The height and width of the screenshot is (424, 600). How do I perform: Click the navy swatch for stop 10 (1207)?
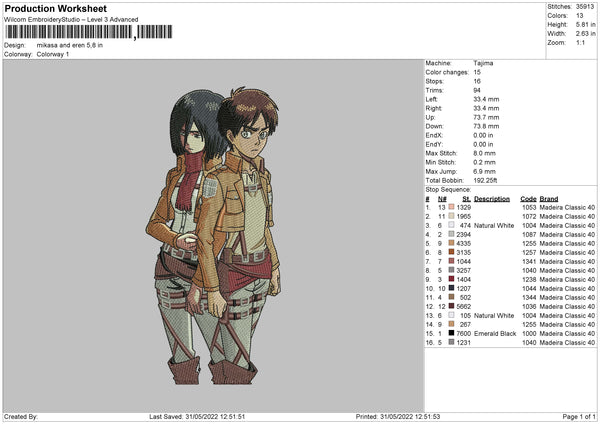pos(452,288)
